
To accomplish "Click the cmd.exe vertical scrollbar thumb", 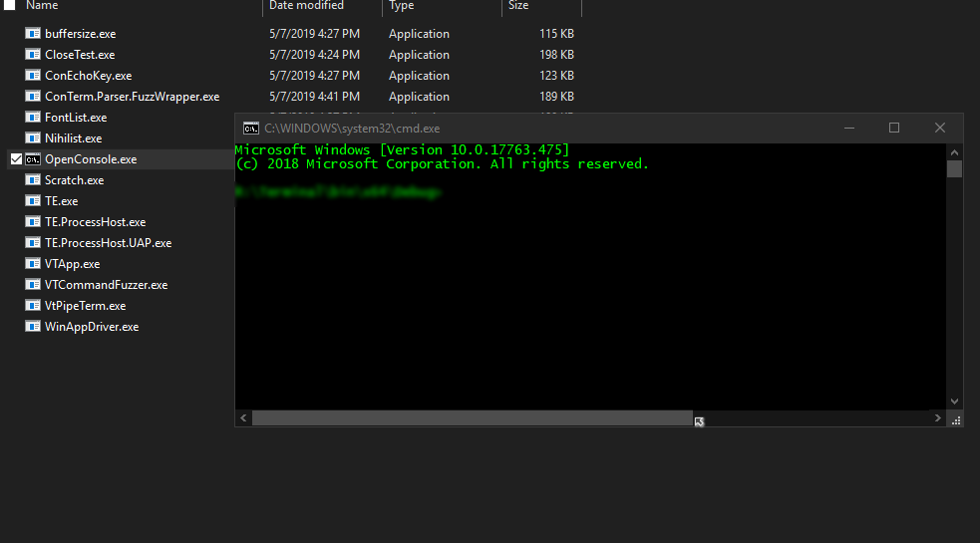I will [x=954, y=169].
